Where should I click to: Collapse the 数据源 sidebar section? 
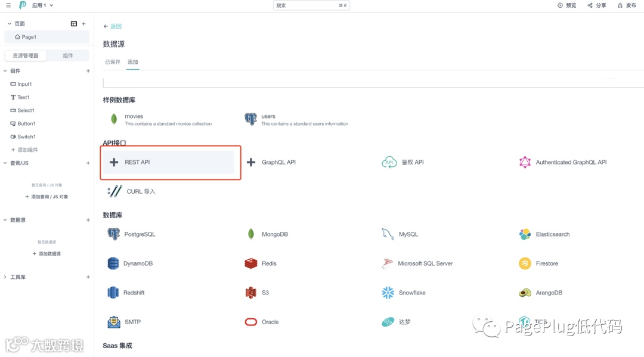coord(5,220)
